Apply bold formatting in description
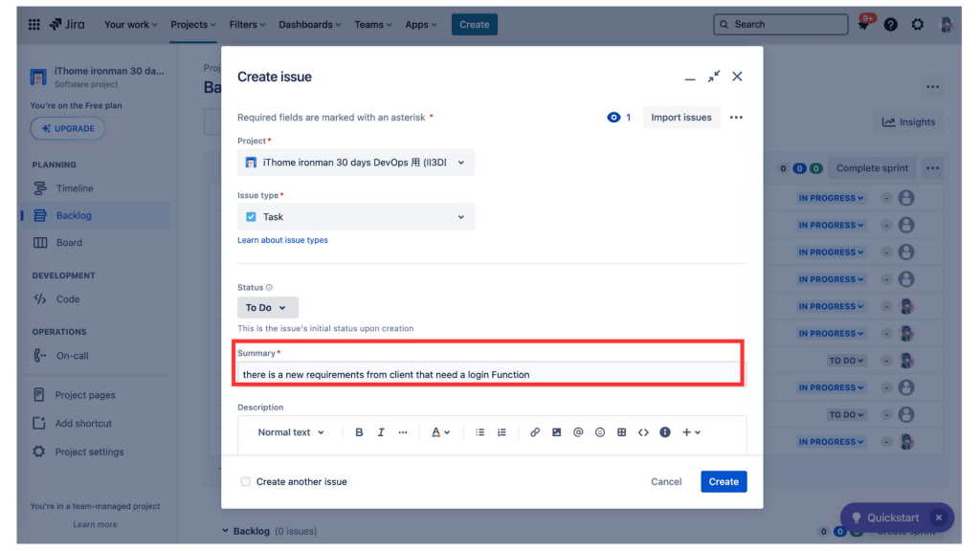Screen dimensions: 980x551 click(x=359, y=432)
